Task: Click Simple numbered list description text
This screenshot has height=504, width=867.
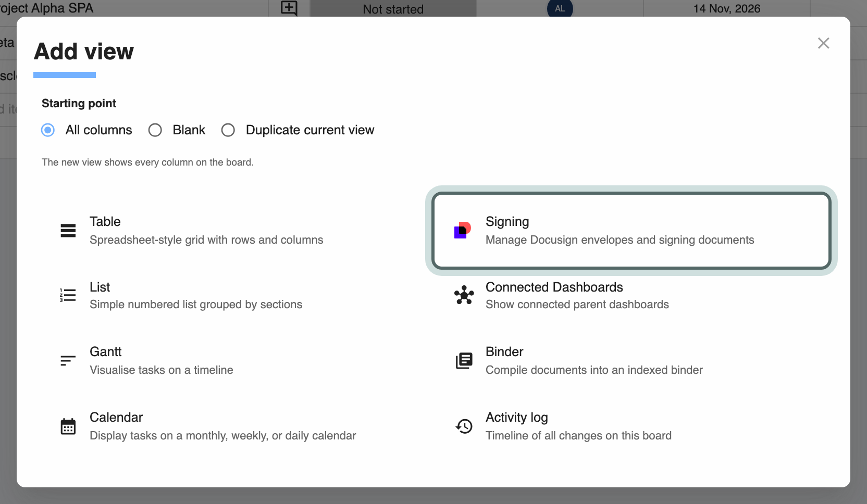Action: [196, 305]
